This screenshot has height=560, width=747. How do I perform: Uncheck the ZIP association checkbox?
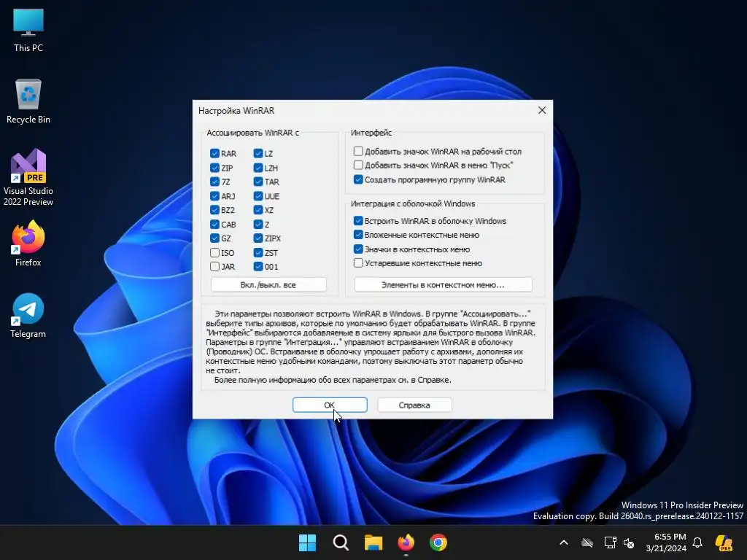click(x=214, y=168)
